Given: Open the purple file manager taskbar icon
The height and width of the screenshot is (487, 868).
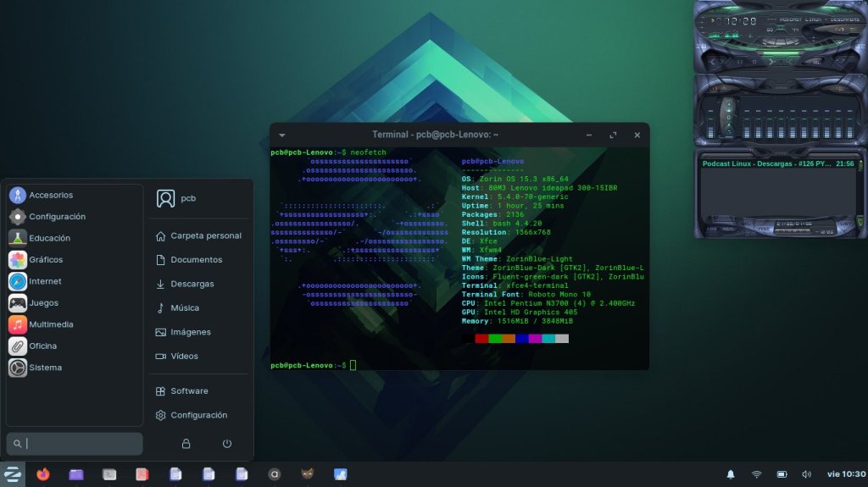Looking at the screenshot, I should pyautogui.click(x=76, y=474).
